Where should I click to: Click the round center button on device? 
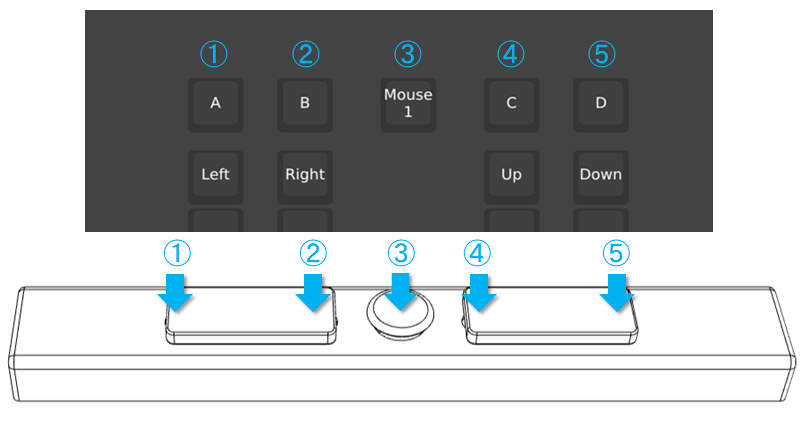(400, 314)
